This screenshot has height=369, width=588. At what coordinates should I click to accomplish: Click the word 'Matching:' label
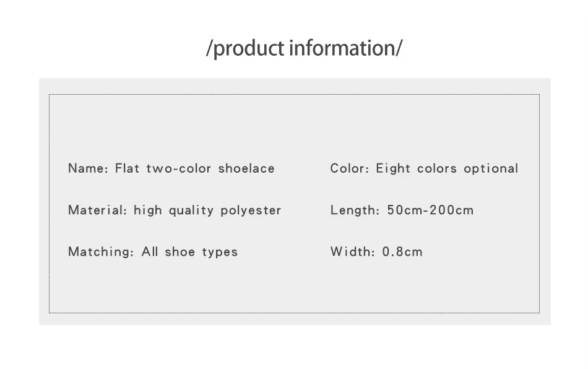coord(100,251)
